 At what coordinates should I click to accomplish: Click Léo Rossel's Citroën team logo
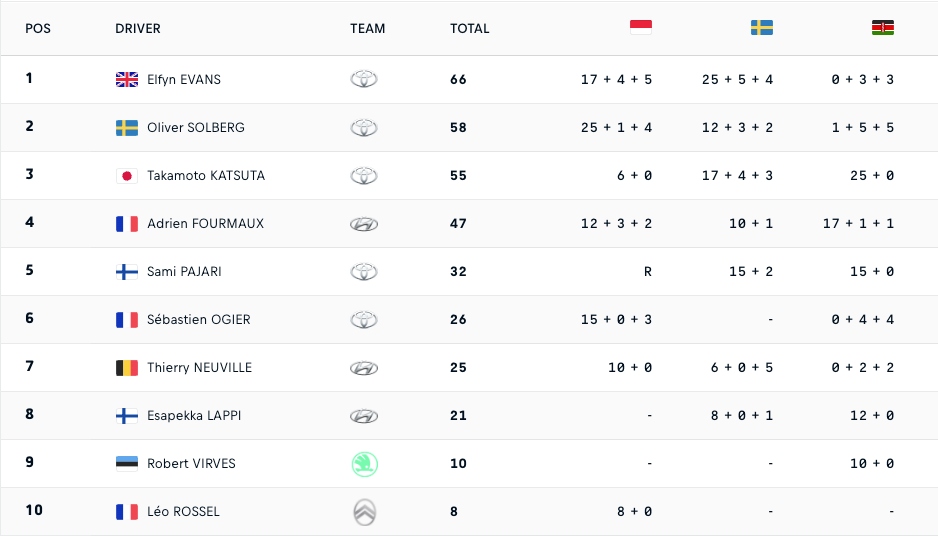tap(364, 512)
